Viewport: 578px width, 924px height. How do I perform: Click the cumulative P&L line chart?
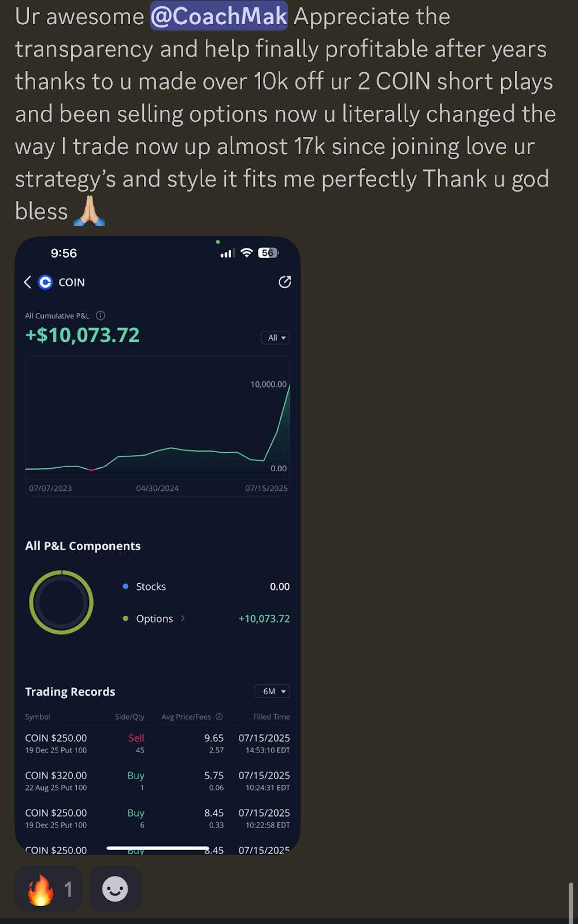(157, 427)
